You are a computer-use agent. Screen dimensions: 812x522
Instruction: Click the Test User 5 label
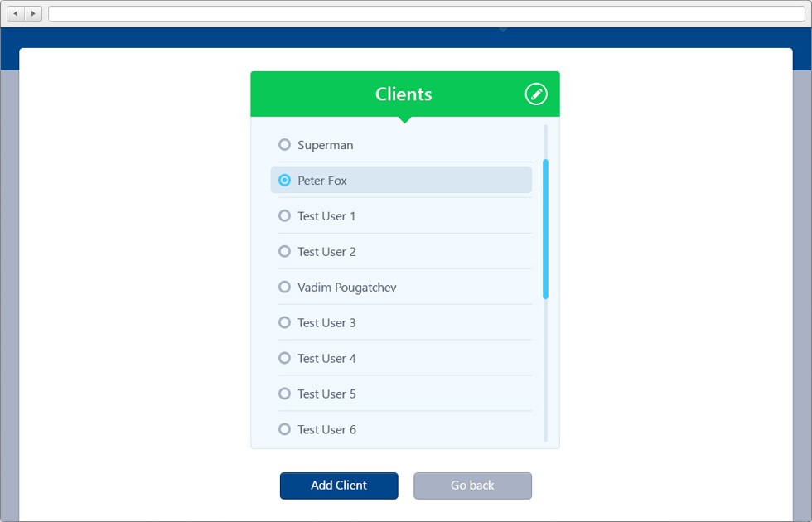[x=326, y=394]
